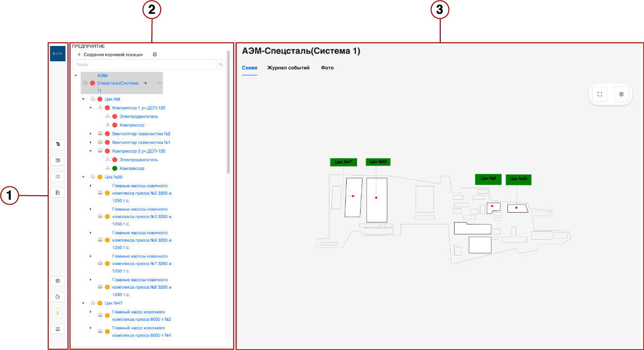
Task: Switch to the Журнал событий tab
Action: pyautogui.click(x=288, y=68)
